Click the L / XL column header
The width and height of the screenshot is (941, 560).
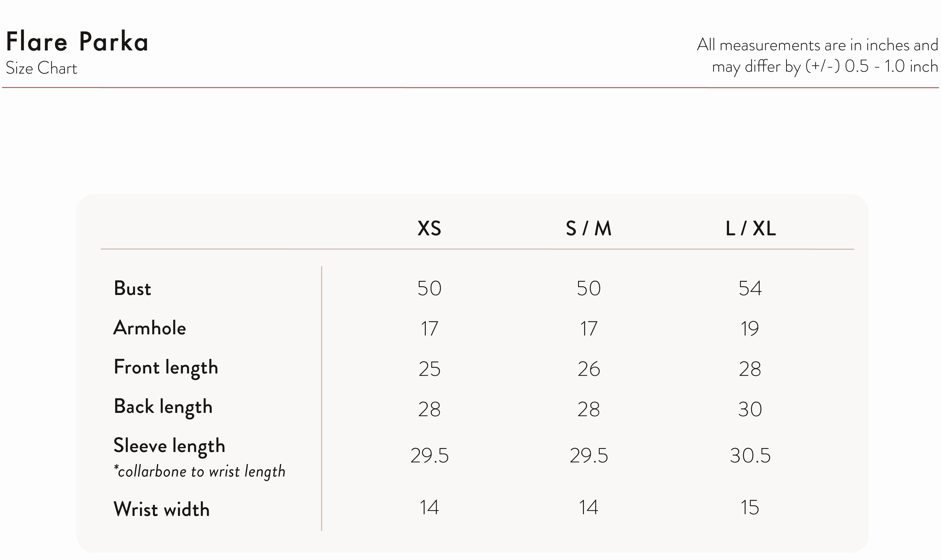[x=751, y=228]
